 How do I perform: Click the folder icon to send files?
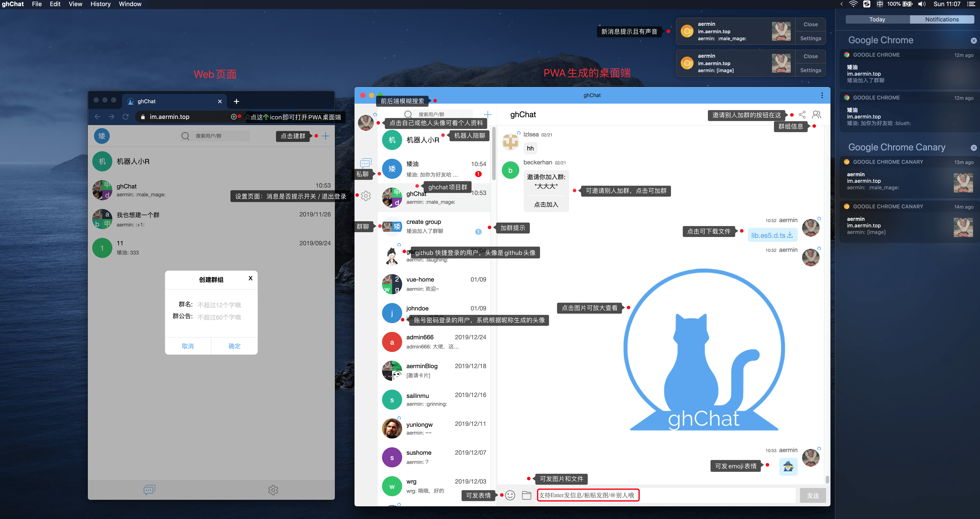point(526,495)
